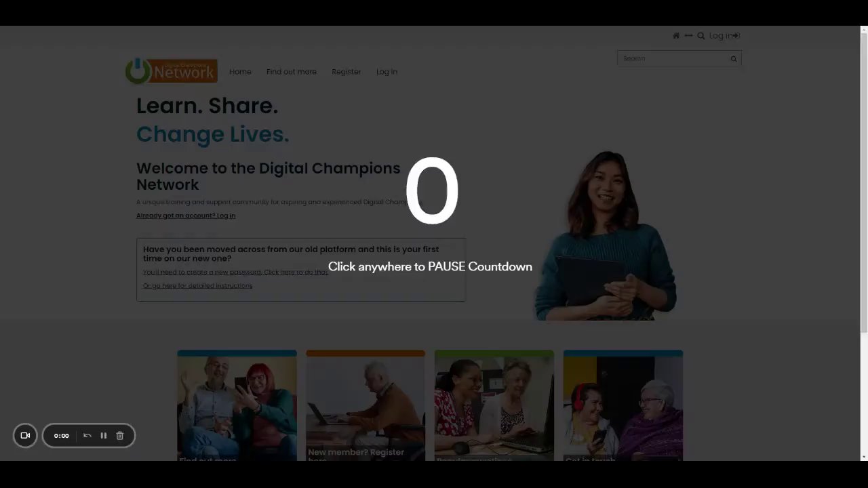Click 'Already got an account? Log in' link

pos(186,216)
